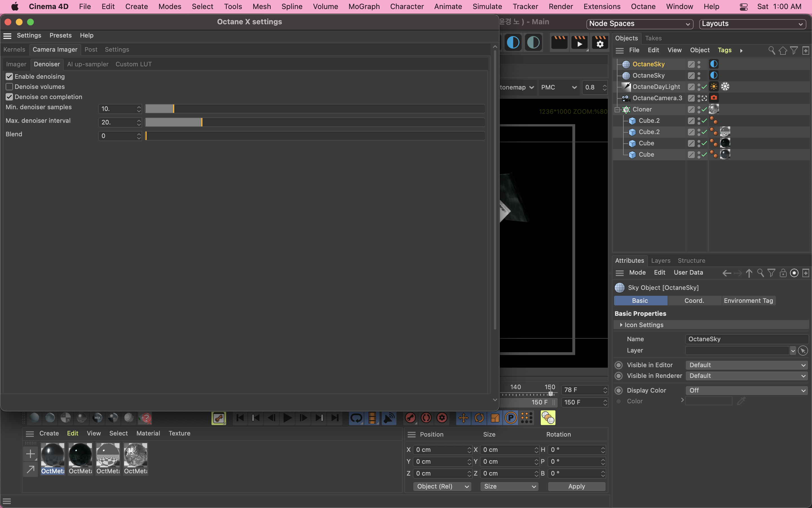
Task: Toggle the Visible in Renderer animation dot
Action: pos(619,376)
